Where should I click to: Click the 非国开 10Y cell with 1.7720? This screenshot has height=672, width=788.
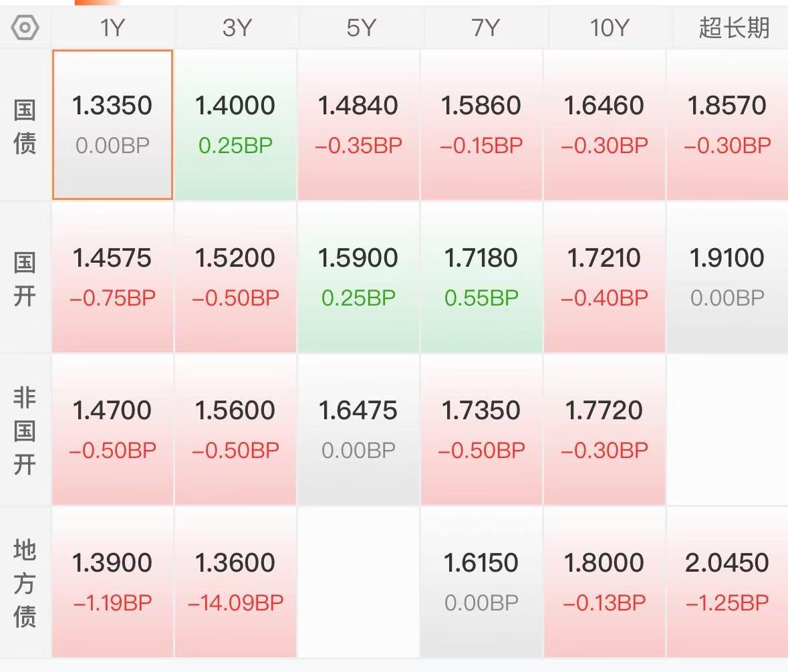604,428
